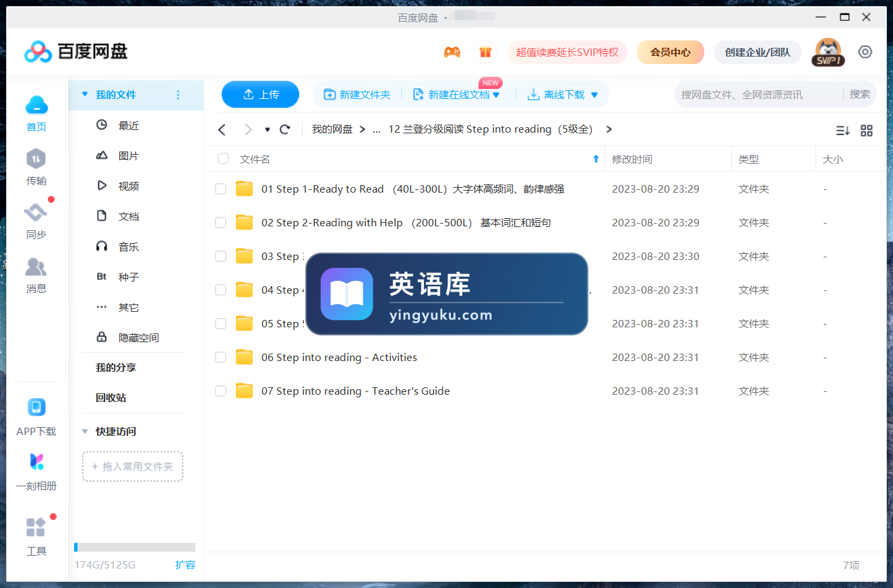The width and height of the screenshot is (893, 588).
Task: Open 隐藏空间 in the sidebar
Action: pos(138,337)
